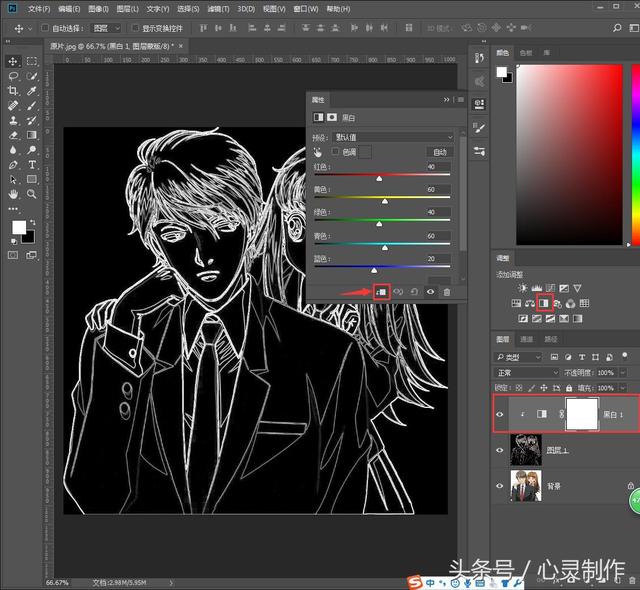640x590 pixels.
Task: Add a Black & White adjustment from Adjustments panel
Action: 544,303
